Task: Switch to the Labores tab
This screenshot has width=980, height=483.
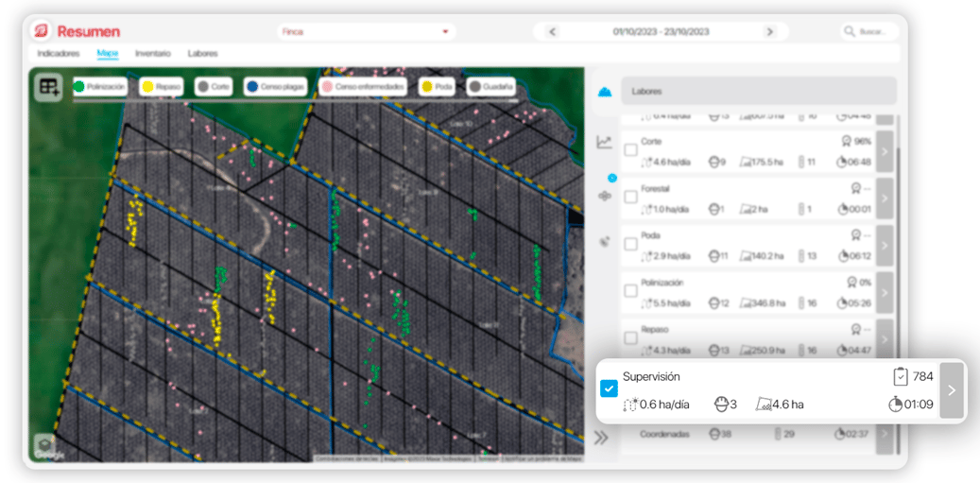Action: pyautogui.click(x=202, y=54)
